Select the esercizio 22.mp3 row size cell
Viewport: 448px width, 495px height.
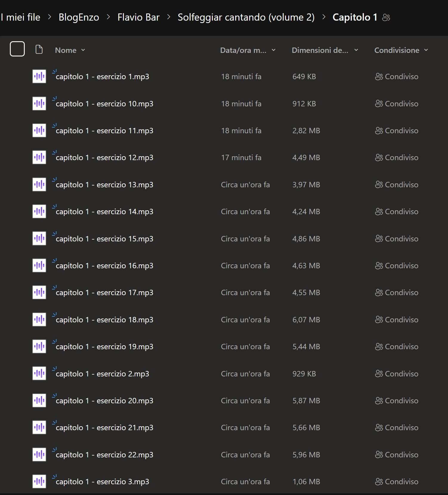click(x=306, y=455)
